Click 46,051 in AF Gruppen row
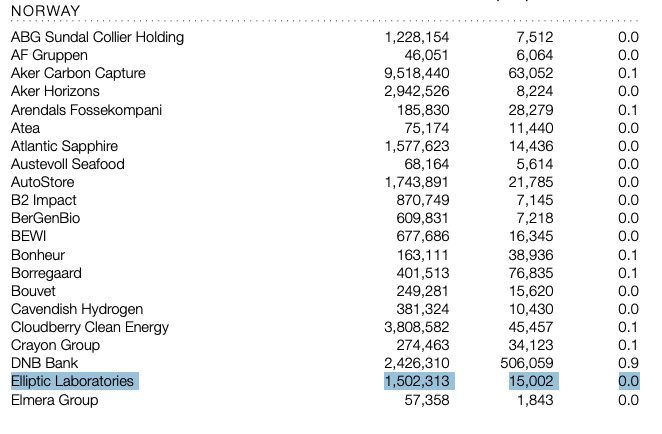 pos(427,55)
